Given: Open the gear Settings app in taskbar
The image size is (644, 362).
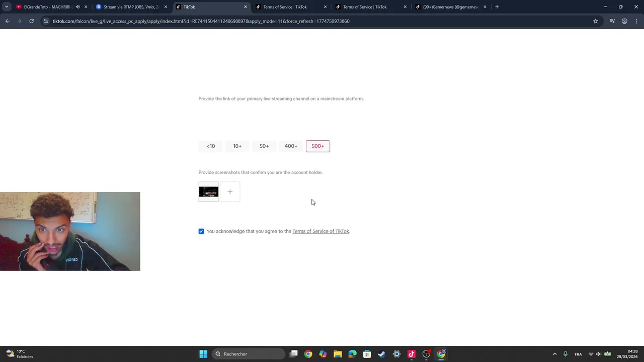Looking at the screenshot, I should click(396, 354).
